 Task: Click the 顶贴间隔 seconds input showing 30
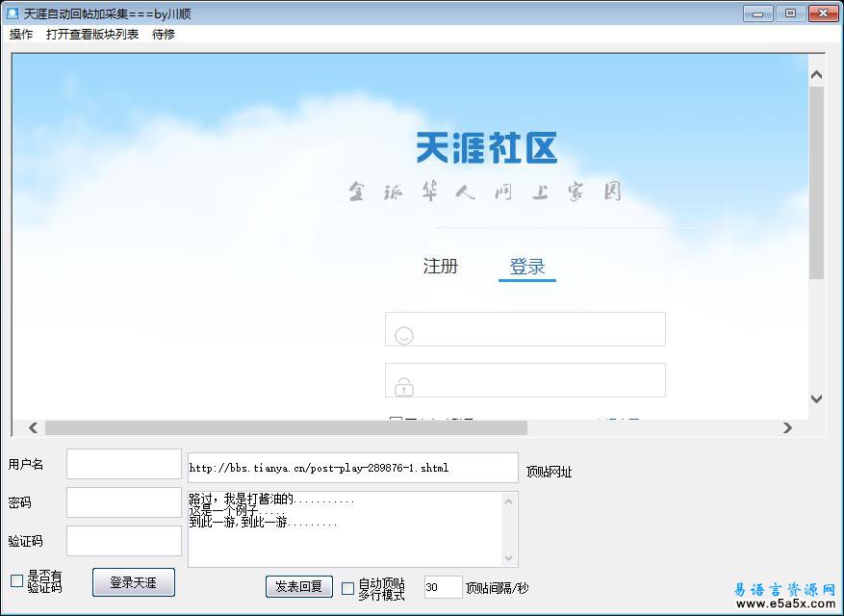point(443,587)
